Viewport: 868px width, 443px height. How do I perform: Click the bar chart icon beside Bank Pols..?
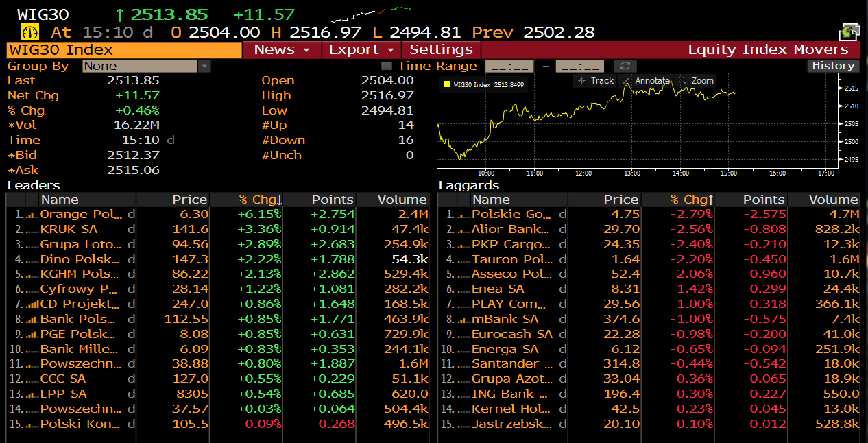(x=32, y=320)
